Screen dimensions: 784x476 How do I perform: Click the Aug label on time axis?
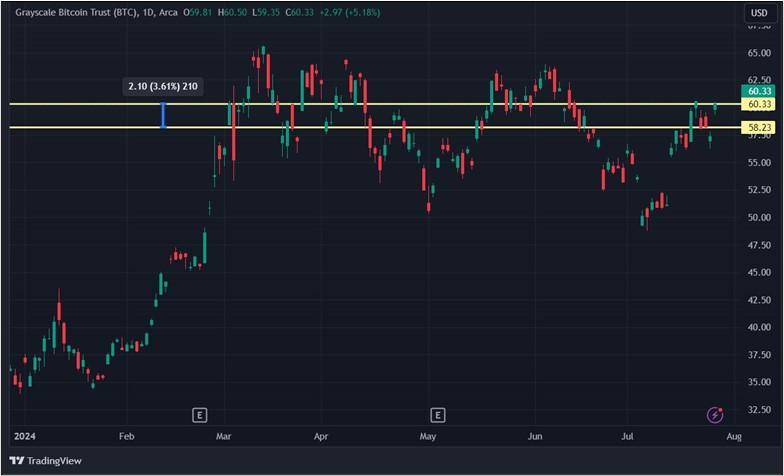coord(734,436)
